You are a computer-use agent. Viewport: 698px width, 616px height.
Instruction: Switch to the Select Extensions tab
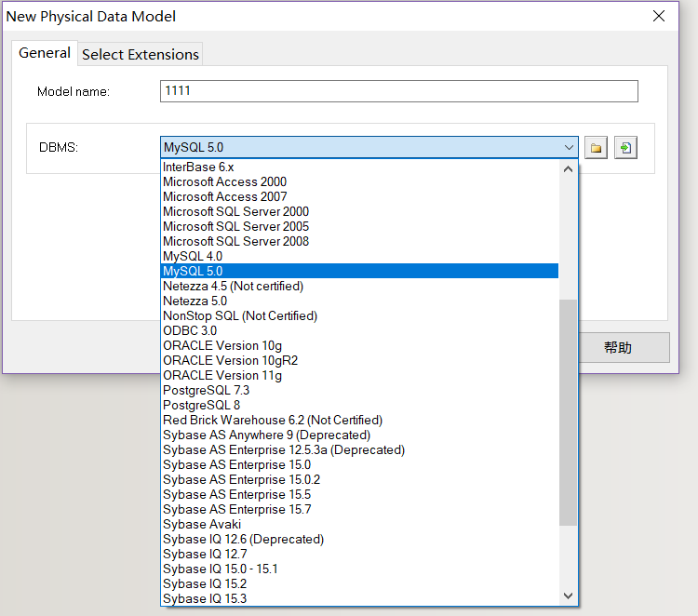(x=141, y=54)
